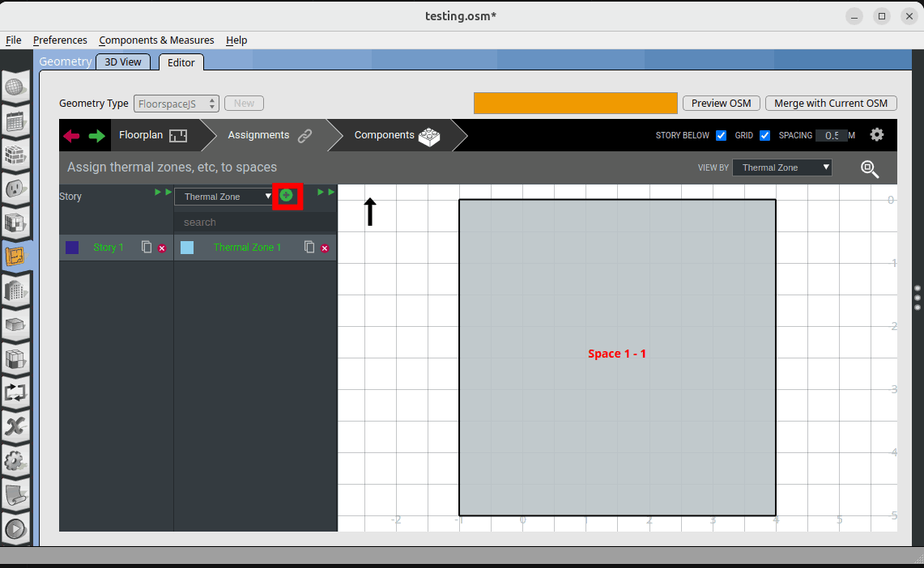The width and height of the screenshot is (924, 568).
Task: Switch to the 3D View tab
Action: coord(123,61)
